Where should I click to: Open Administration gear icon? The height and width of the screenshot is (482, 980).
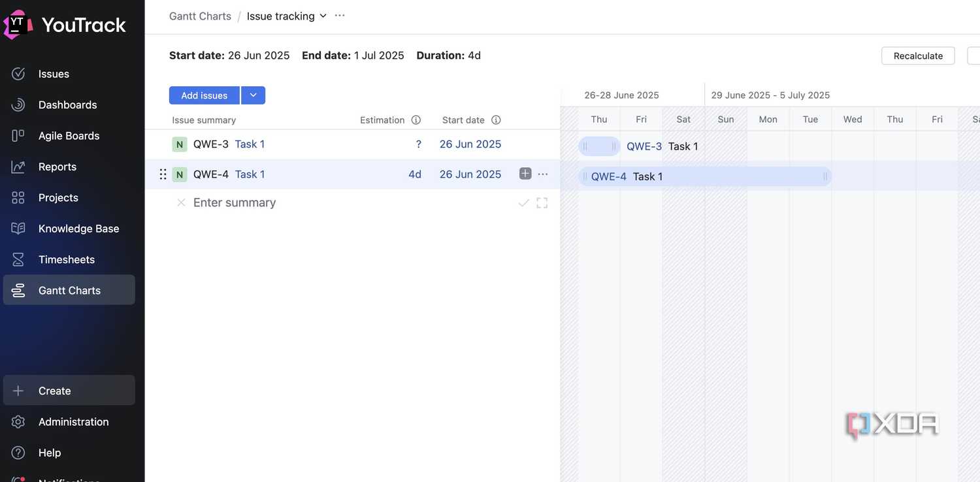18,422
